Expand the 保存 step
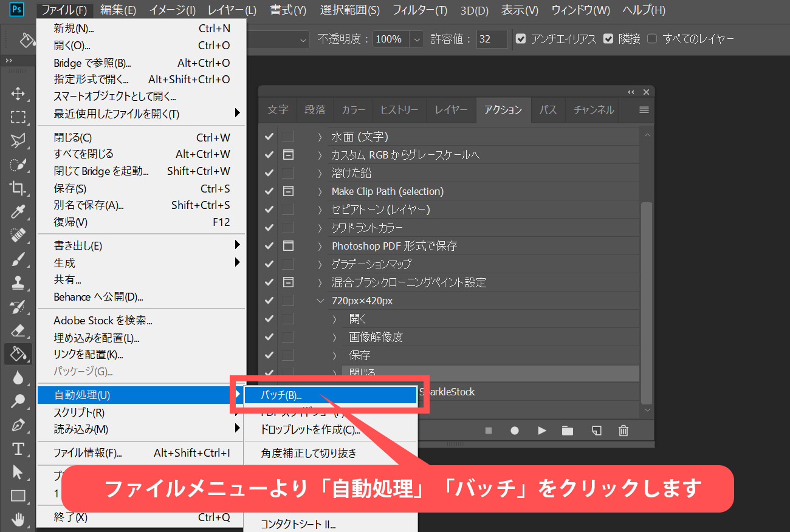This screenshot has height=532, width=790. click(334, 355)
